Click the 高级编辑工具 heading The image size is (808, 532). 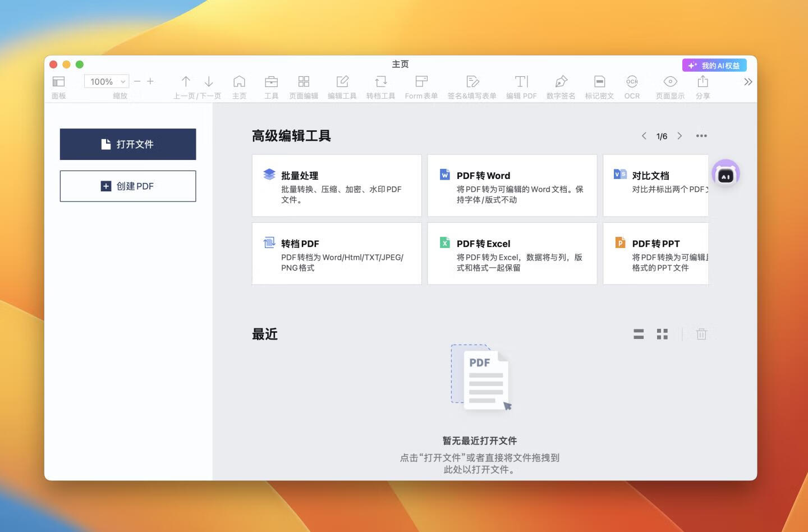pos(291,136)
